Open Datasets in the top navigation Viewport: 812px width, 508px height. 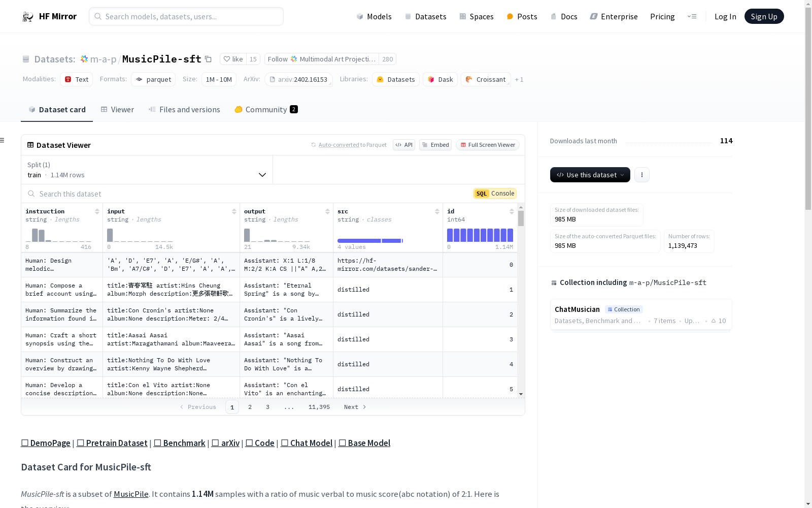425,17
